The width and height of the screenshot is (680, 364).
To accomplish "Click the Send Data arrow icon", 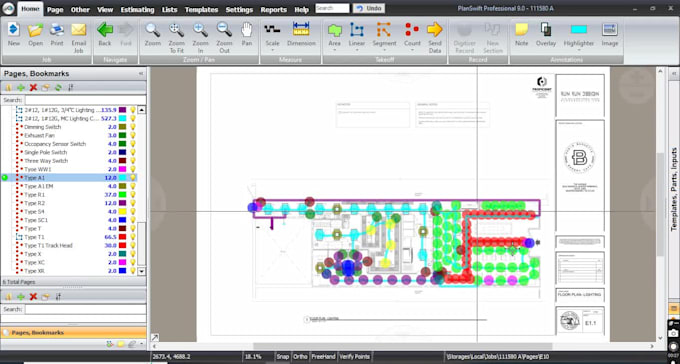I will click(435, 30).
